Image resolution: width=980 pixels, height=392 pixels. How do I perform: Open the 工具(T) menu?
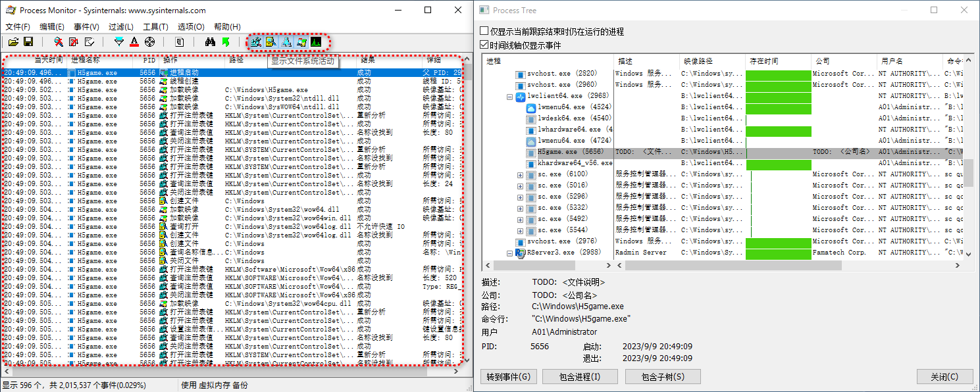(155, 27)
